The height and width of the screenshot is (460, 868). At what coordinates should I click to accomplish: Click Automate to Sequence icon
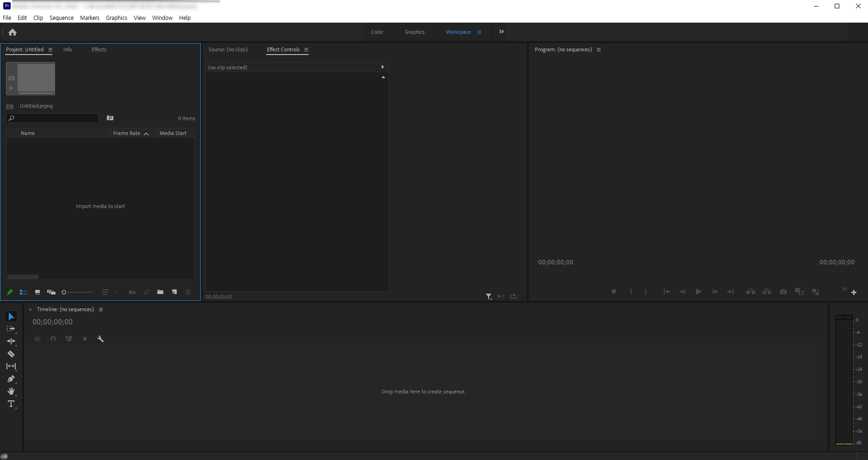tap(132, 292)
